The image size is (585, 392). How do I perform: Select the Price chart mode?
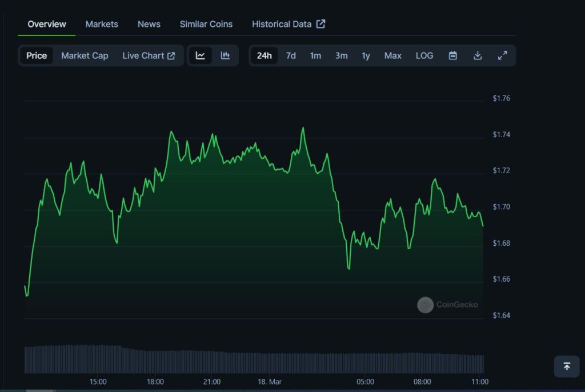tap(37, 55)
